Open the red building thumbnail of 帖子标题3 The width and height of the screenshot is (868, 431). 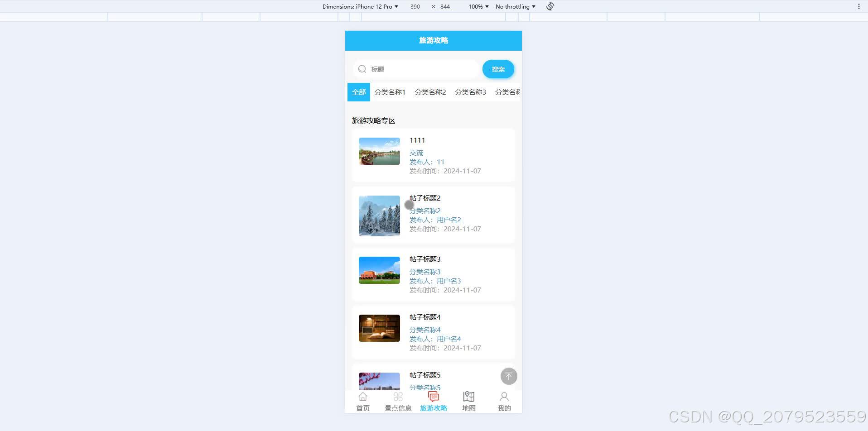[379, 270]
